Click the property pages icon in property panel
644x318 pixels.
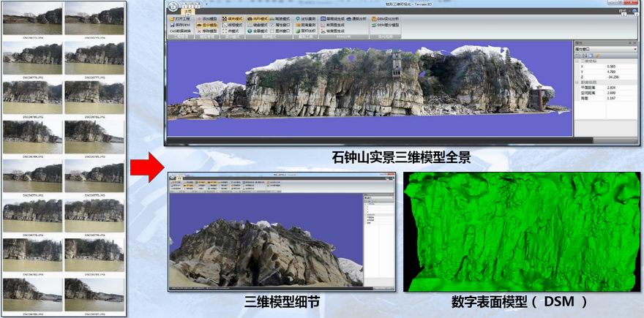tap(591, 56)
